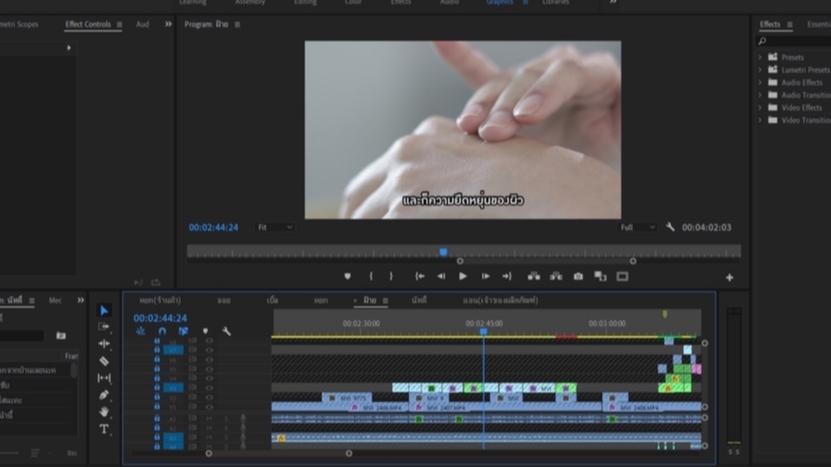Export frame with camera icon

coord(578,276)
